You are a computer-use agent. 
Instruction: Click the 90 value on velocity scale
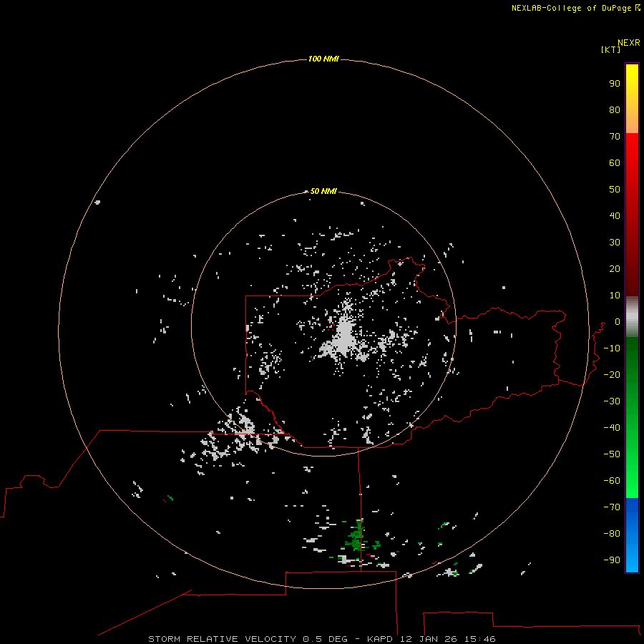tap(615, 84)
